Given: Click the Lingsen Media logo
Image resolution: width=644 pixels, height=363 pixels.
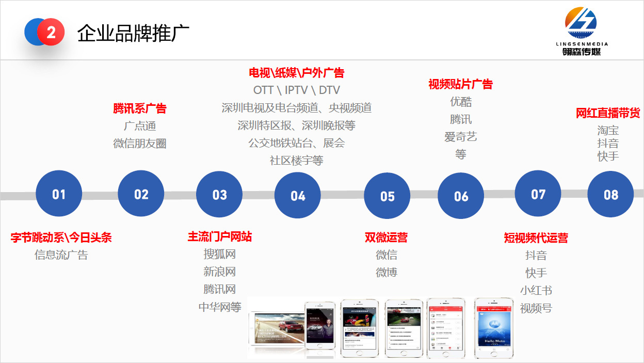Looking at the screenshot, I should pyautogui.click(x=582, y=30).
